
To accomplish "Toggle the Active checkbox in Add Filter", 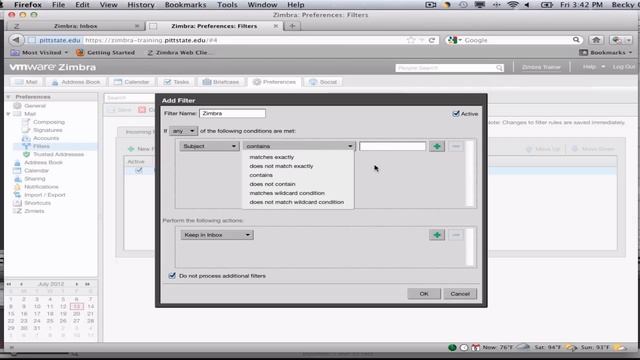I will [x=456, y=113].
